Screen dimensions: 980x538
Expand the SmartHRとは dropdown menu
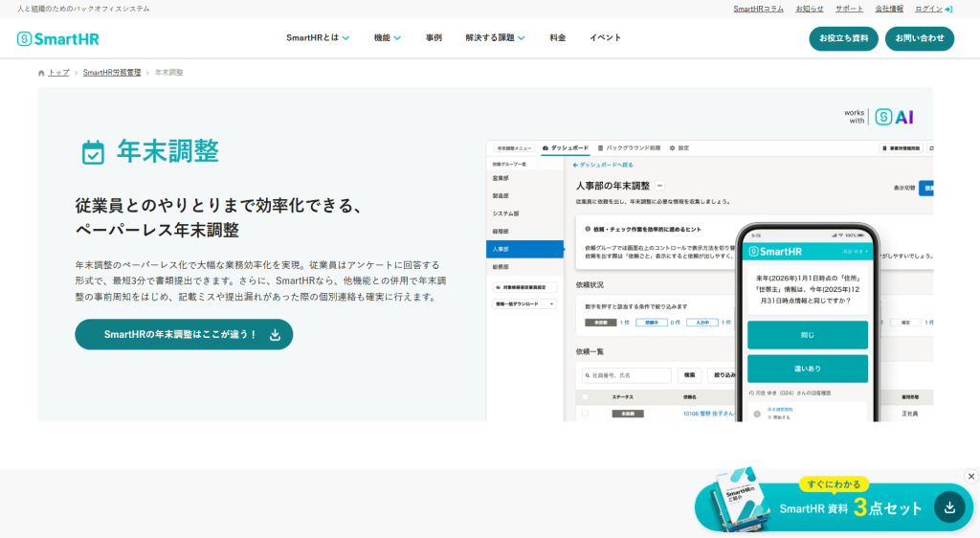click(318, 38)
